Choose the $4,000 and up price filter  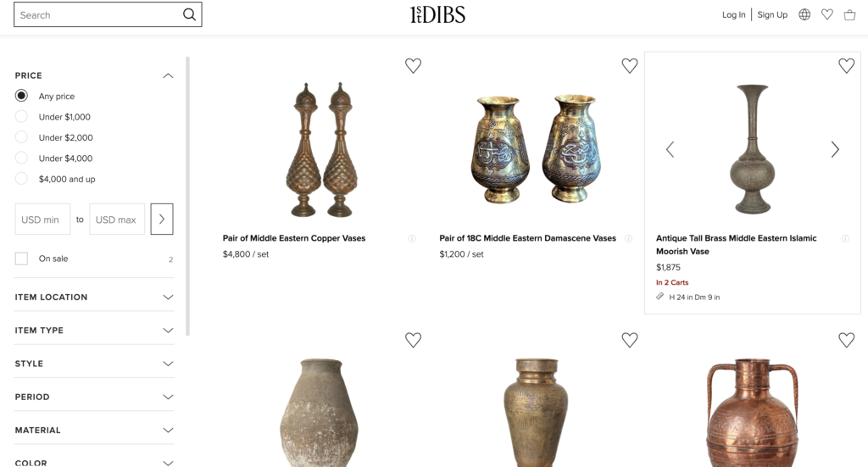(22, 179)
